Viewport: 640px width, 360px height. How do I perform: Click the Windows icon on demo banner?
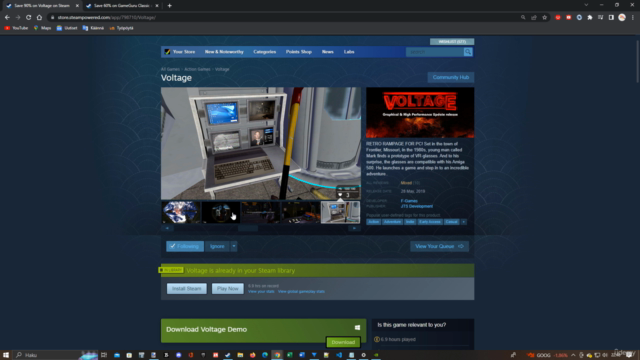357,327
